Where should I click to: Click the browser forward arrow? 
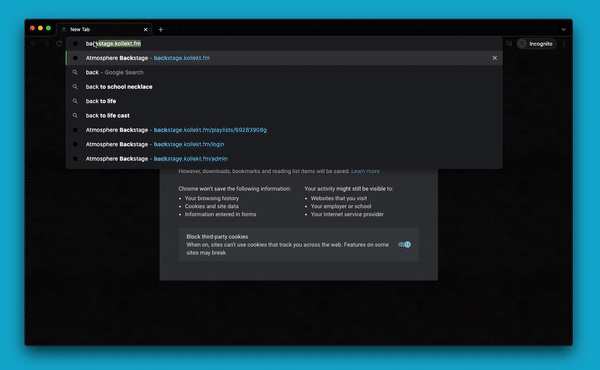46,44
